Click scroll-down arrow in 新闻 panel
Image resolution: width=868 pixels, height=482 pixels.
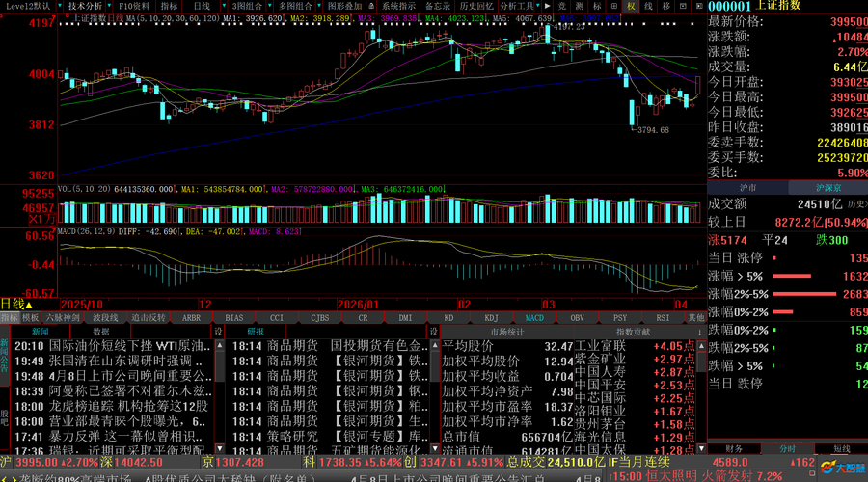click(220, 448)
